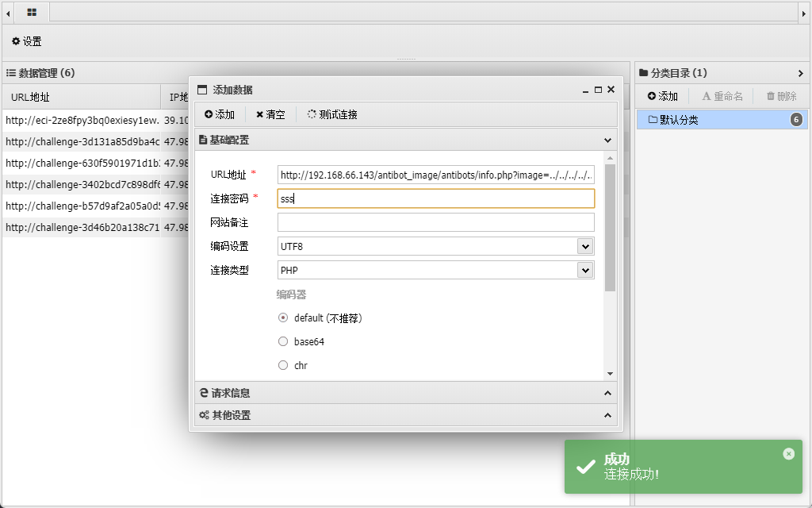Maximize the 添加数据 dialog
Viewport: 812px width, 508px height.
(598, 90)
